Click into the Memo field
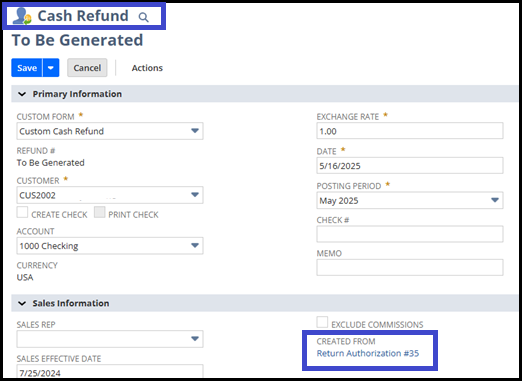This screenshot has width=522, height=381. click(x=410, y=267)
